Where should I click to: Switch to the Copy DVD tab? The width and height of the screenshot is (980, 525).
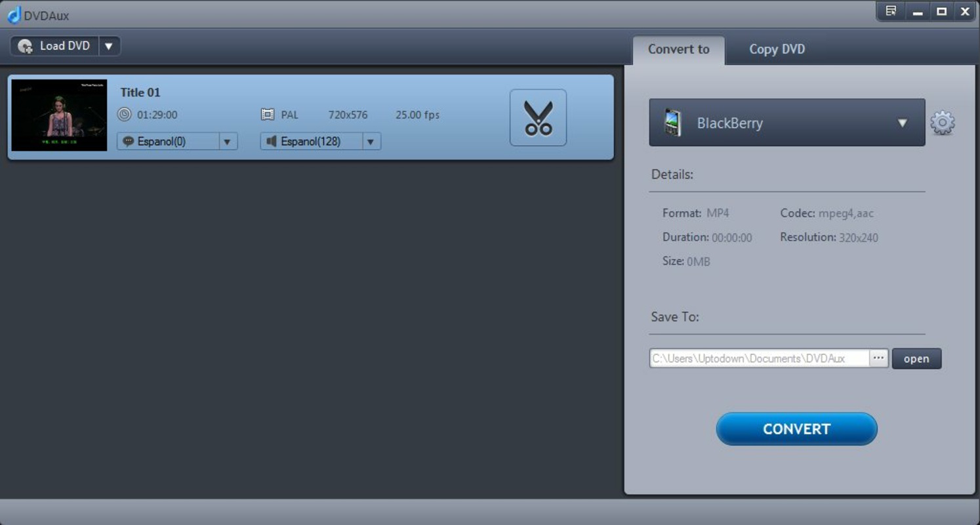click(777, 49)
